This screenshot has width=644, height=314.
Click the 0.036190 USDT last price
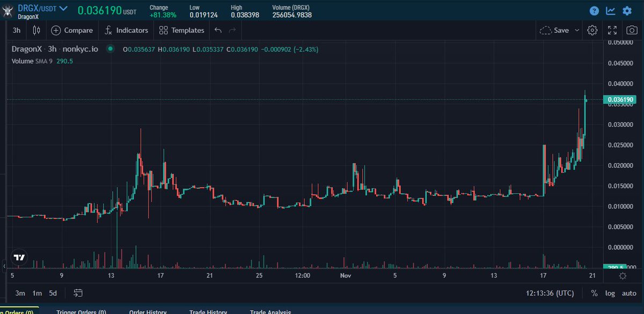pos(107,10)
